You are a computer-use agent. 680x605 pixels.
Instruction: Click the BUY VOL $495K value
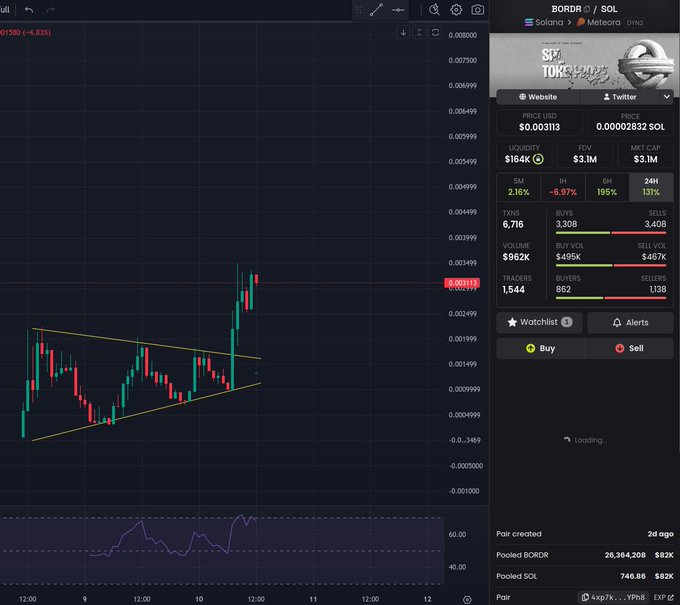pos(568,257)
